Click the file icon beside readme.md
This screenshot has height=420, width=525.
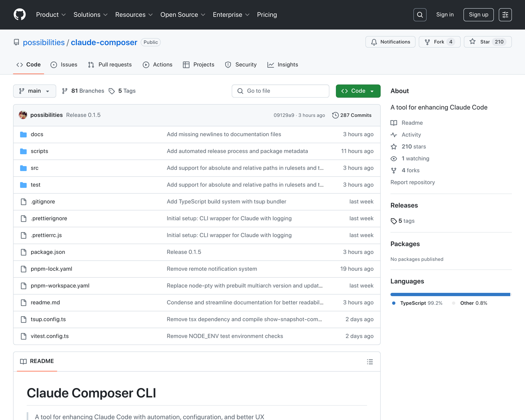[23, 303]
